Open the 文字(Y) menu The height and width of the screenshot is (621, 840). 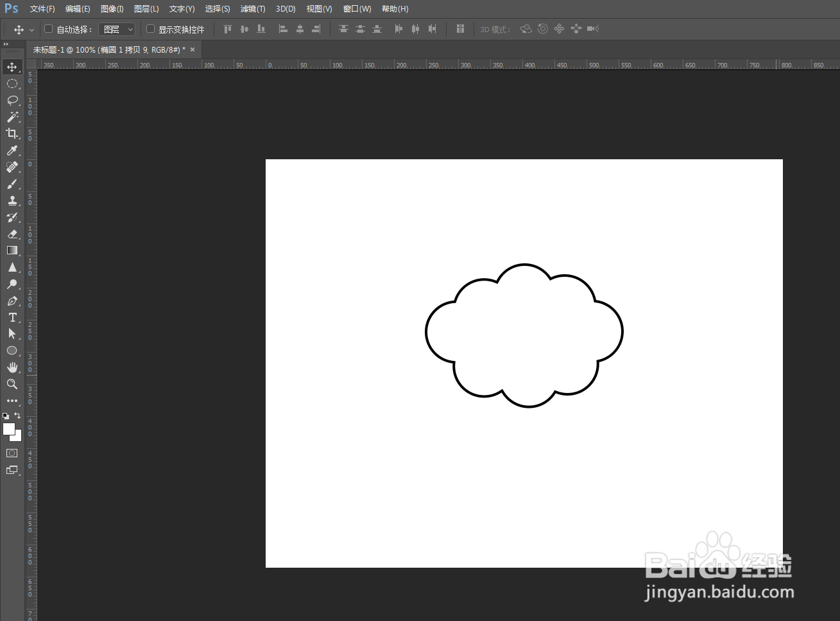pyautogui.click(x=182, y=9)
